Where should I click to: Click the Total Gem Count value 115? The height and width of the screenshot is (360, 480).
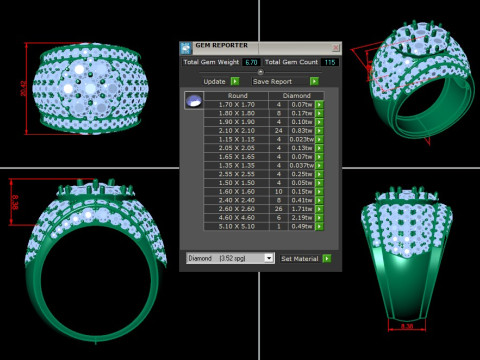(x=330, y=62)
